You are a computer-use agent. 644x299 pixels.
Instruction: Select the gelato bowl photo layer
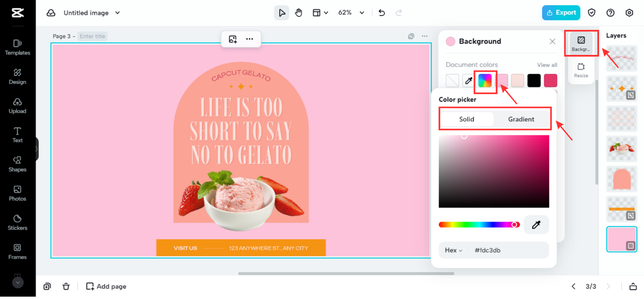point(622,148)
